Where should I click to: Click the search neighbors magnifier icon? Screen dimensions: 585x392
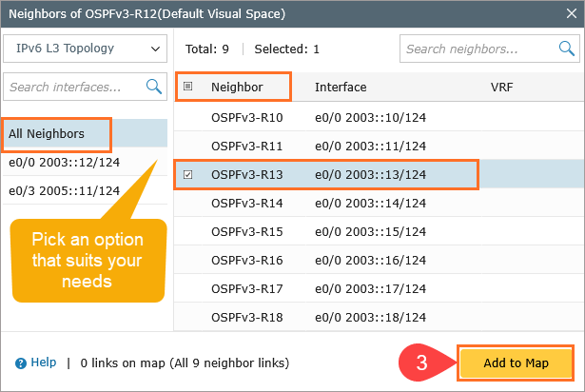click(x=565, y=49)
